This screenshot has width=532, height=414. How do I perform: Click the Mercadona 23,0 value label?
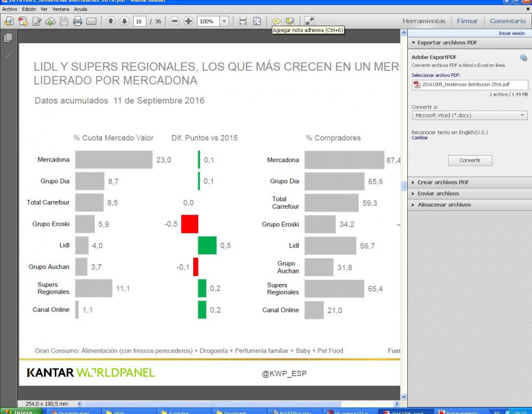click(x=164, y=160)
